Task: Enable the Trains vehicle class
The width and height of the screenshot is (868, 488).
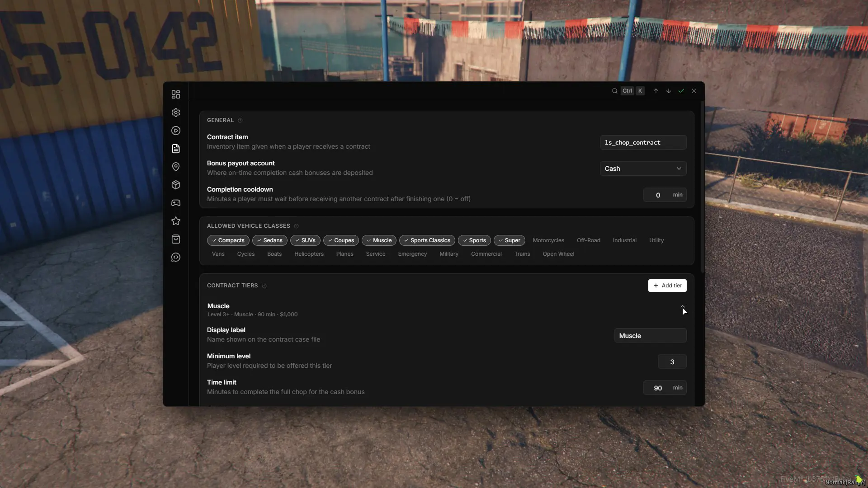Action: point(522,254)
